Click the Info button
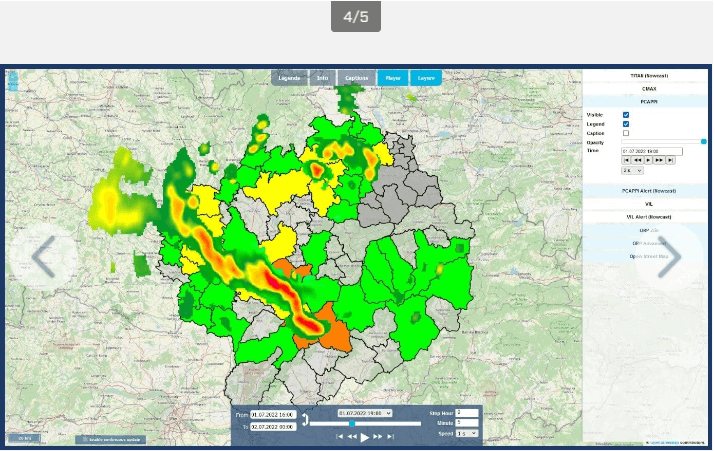The height and width of the screenshot is (451, 715). [322, 78]
